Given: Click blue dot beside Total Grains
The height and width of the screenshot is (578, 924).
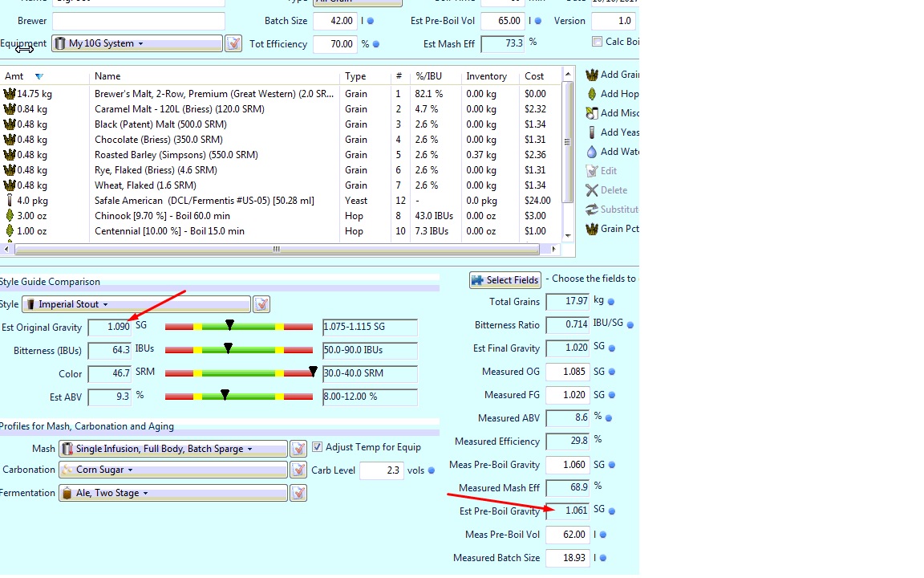Looking at the screenshot, I should (611, 302).
